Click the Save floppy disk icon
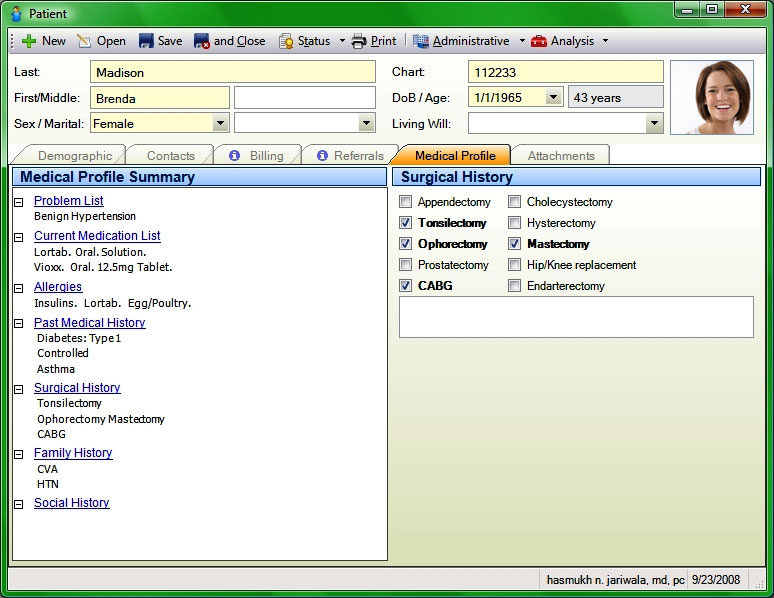The width and height of the screenshot is (774, 598). (x=146, y=41)
